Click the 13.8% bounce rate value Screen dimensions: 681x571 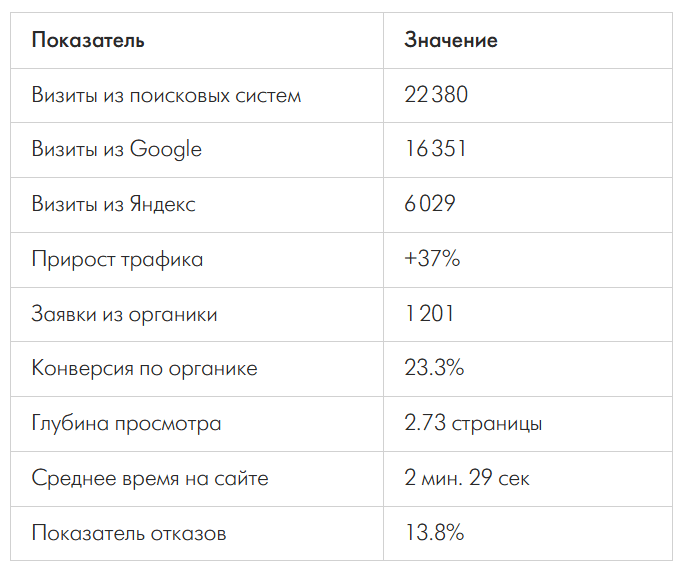tap(434, 534)
